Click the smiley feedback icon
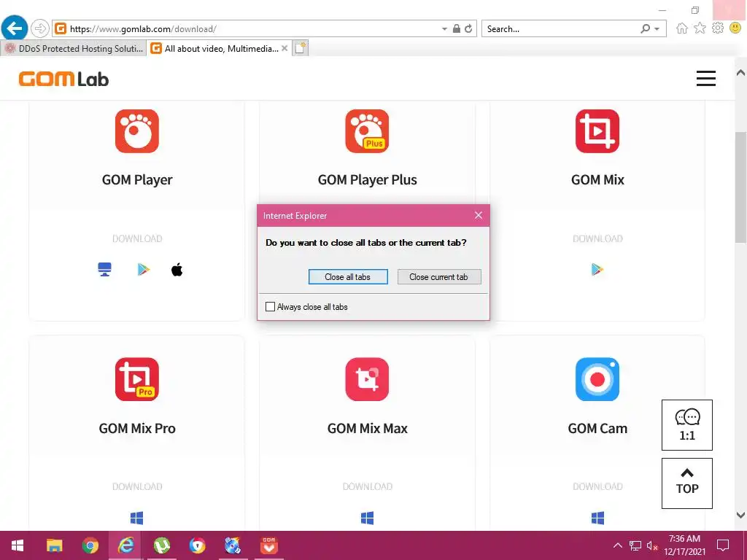This screenshot has height=560, width=747. tap(735, 28)
